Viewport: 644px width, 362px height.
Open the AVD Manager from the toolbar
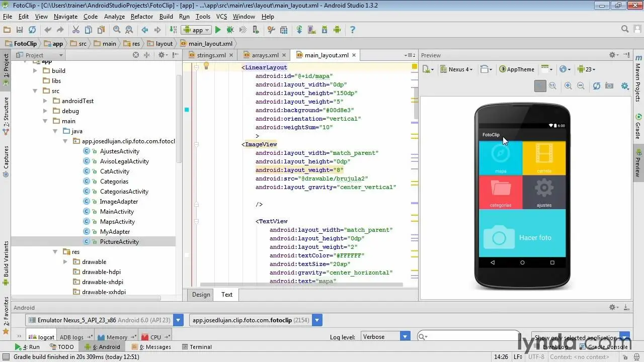[311, 30]
